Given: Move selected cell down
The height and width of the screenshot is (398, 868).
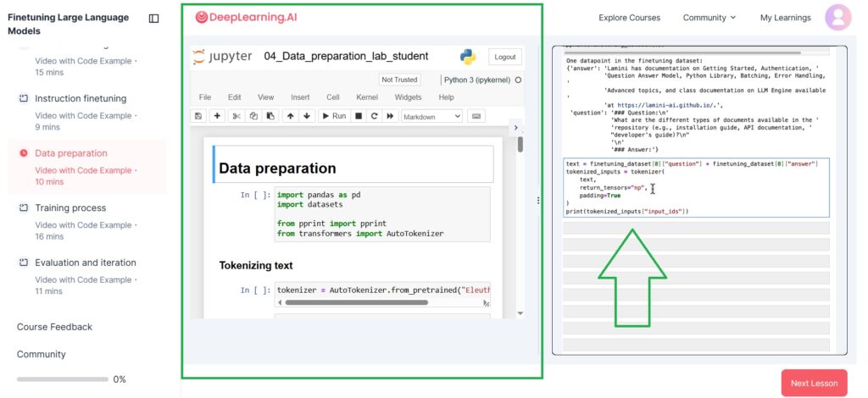Looking at the screenshot, I should tap(307, 116).
